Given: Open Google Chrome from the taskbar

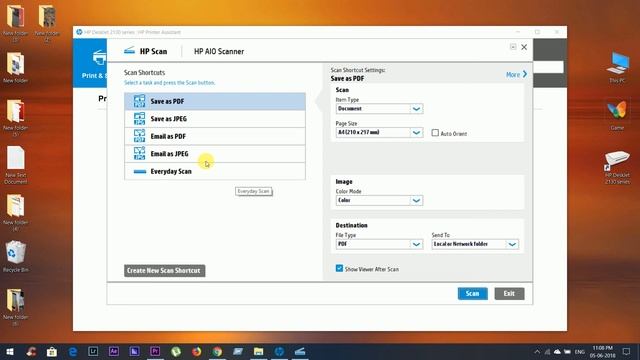Looking at the screenshot, I should pyautogui.click(x=217, y=351).
